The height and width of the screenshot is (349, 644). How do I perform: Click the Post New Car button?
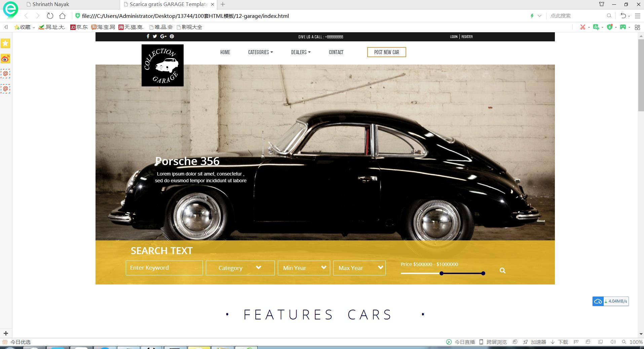click(x=387, y=52)
